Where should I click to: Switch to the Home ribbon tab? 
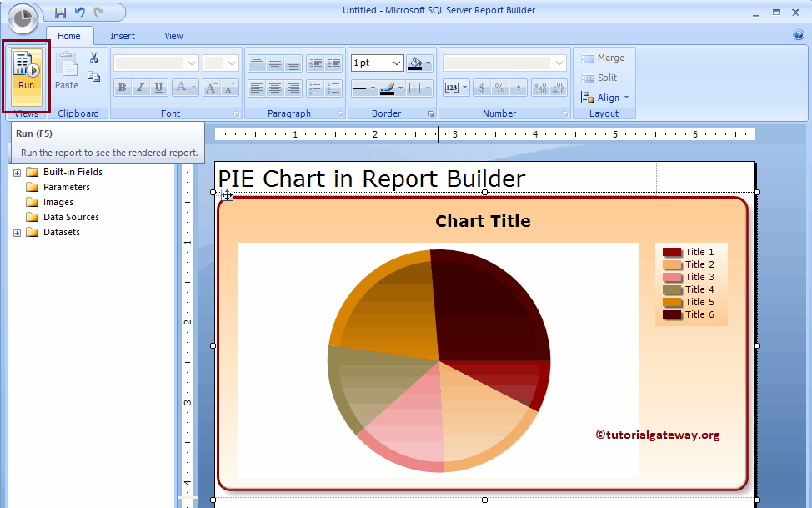69,36
